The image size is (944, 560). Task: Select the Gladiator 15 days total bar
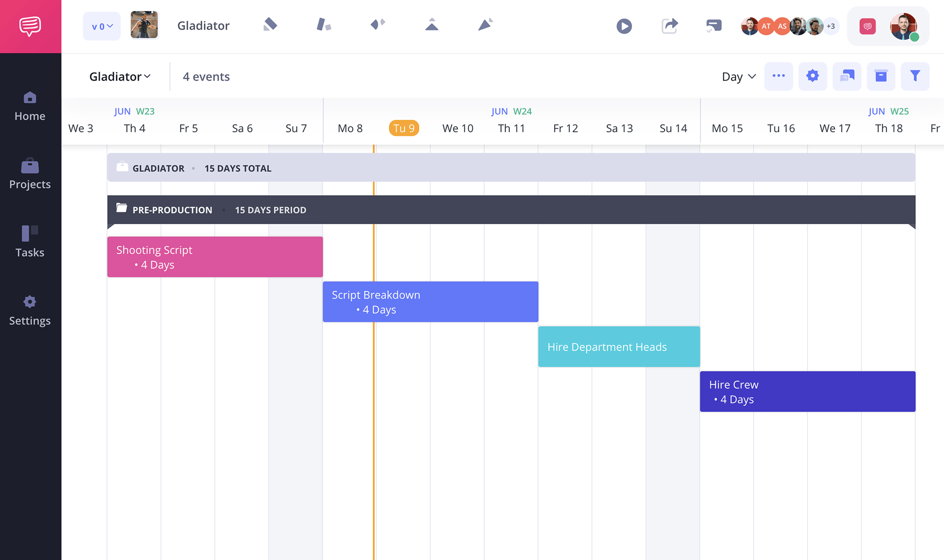511,167
